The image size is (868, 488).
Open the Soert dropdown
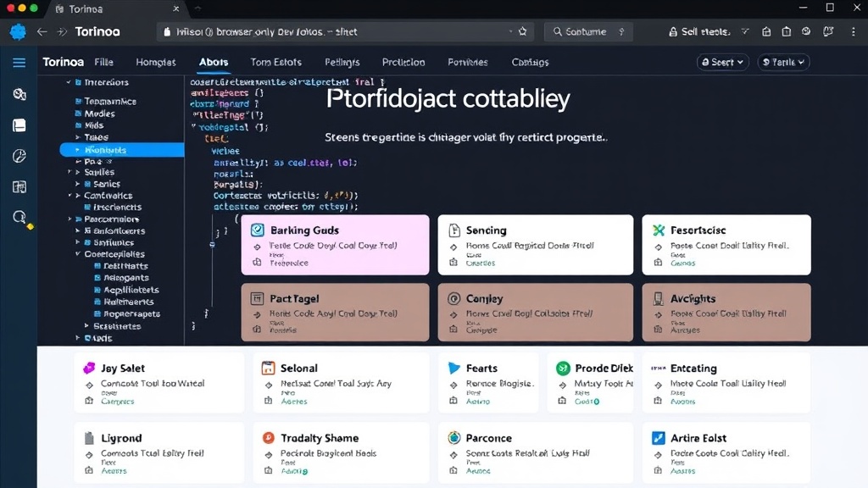point(722,62)
